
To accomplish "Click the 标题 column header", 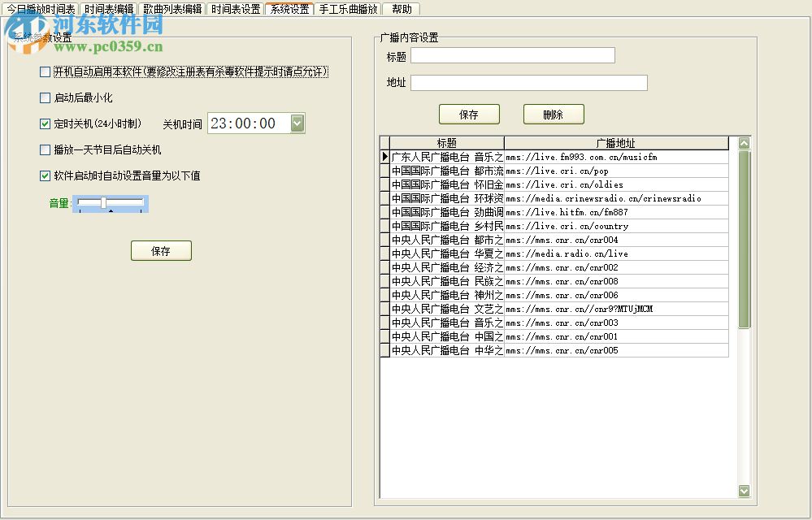I will [x=447, y=143].
